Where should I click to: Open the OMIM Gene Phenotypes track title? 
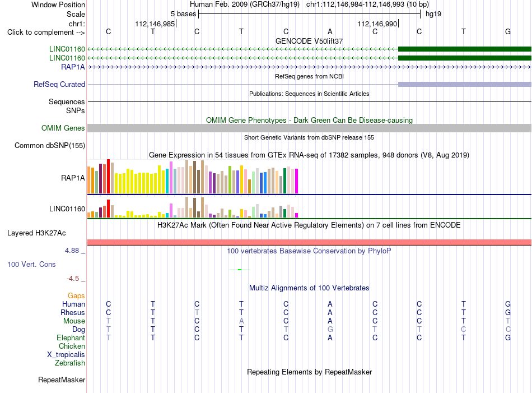point(309,120)
